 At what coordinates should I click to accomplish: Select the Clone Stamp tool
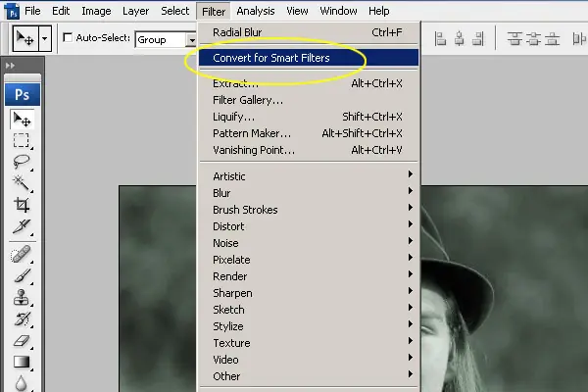tap(22, 298)
